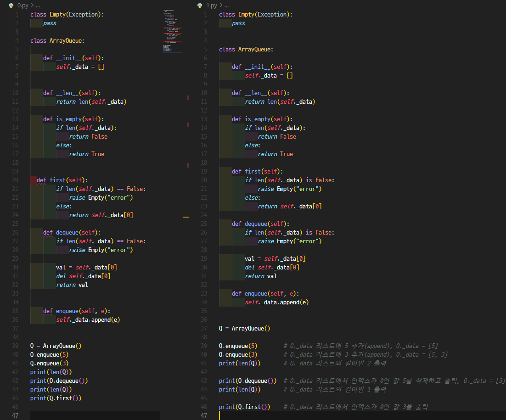Expand the chevron after 0.py breadcrumb
The width and height of the screenshot is (506, 420).
[32, 5]
